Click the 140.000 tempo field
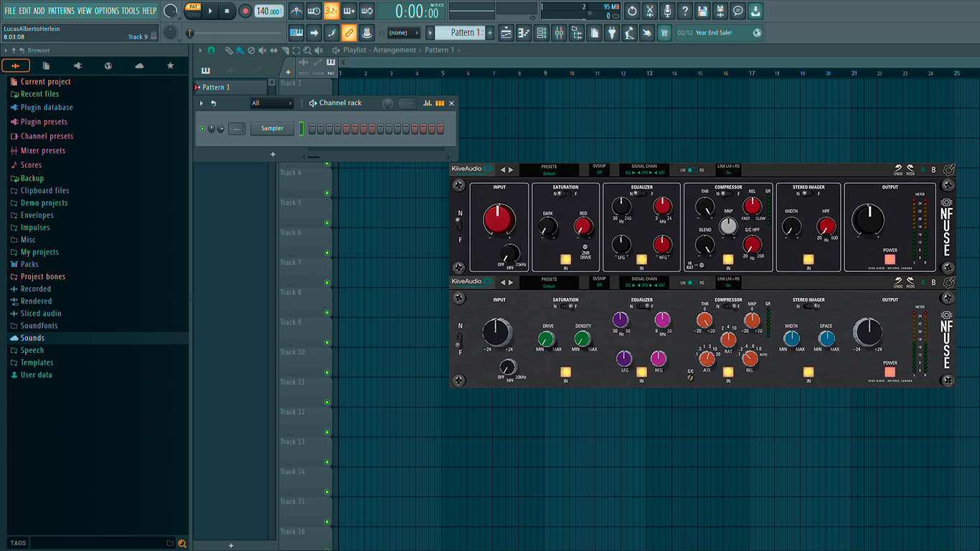Screen dimensions: 980x551 click(x=269, y=11)
